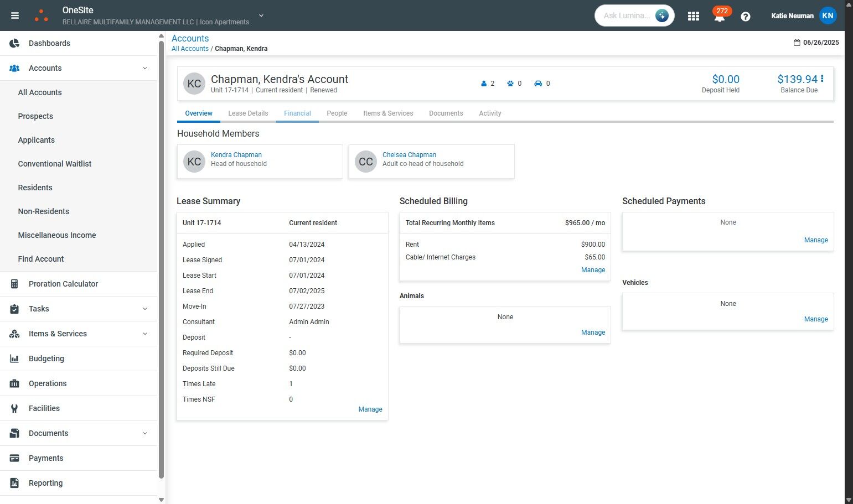This screenshot has height=504, width=853.
Task: View notifications bell with 272 badge
Action: click(720, 15)
